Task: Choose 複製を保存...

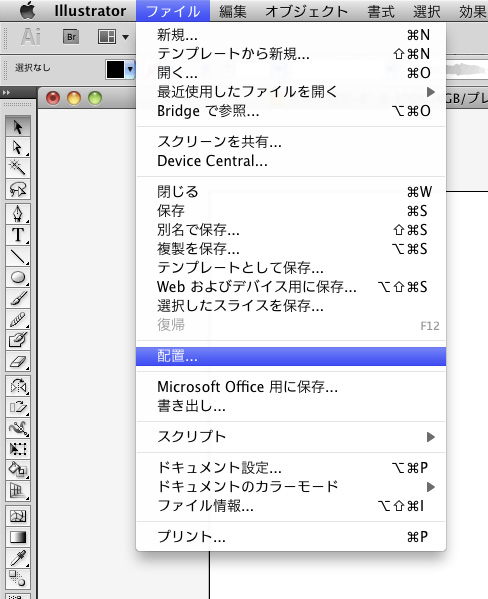Action: point(290,249)
